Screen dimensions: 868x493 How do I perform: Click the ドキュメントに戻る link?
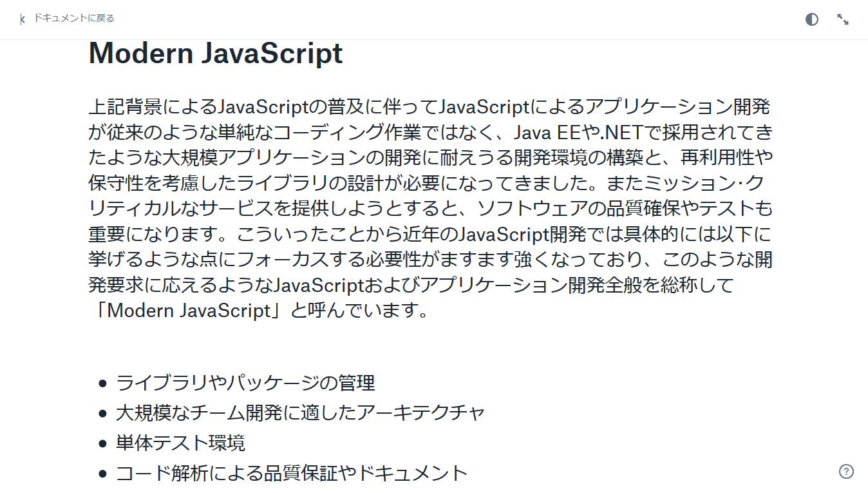74,19
